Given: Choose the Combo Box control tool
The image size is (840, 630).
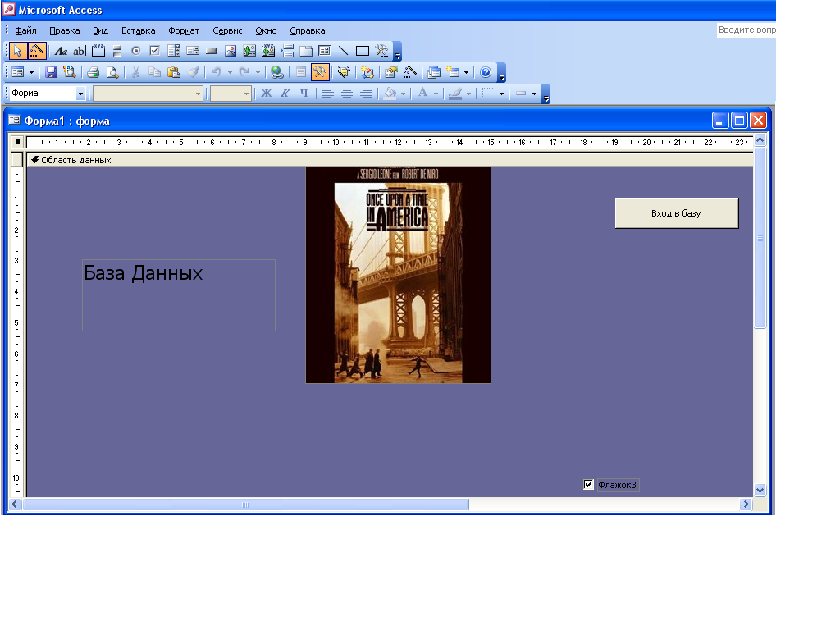Looking at the screenshot, I should (x=174, y=51).
